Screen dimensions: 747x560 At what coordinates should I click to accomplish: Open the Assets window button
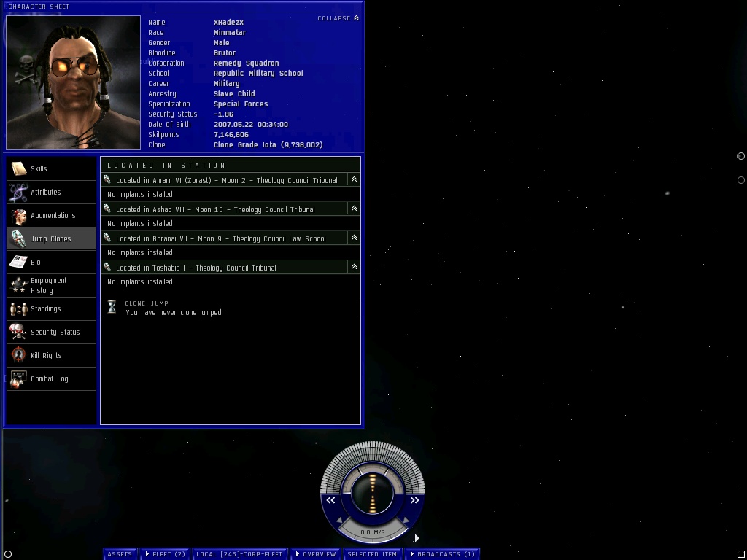[120, 554]
